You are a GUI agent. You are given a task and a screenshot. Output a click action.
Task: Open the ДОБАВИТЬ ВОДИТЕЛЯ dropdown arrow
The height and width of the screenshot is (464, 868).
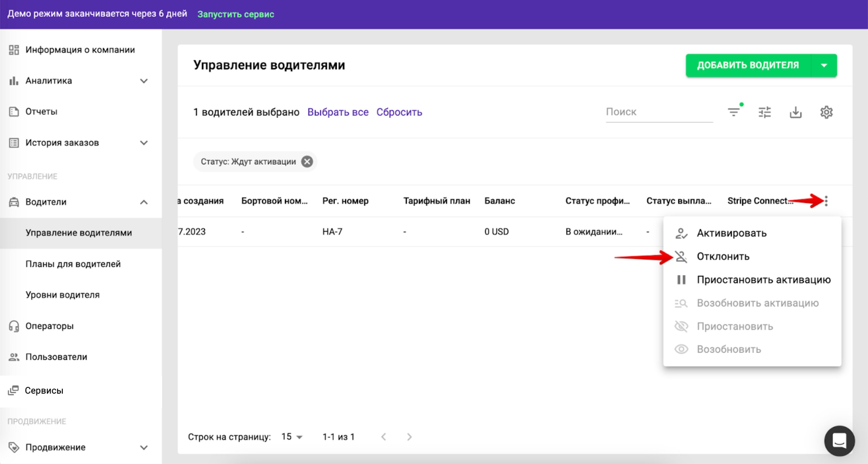[824, 65]
